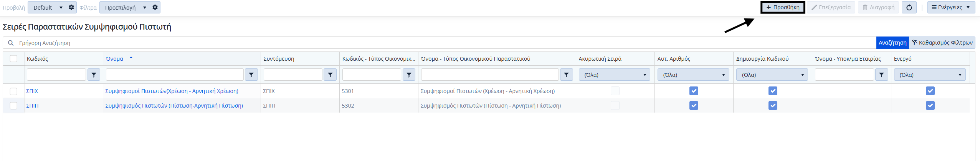980x161 pixels.
Task: Select the ΣΠΙΠ row checkbox
Action: 13,105
